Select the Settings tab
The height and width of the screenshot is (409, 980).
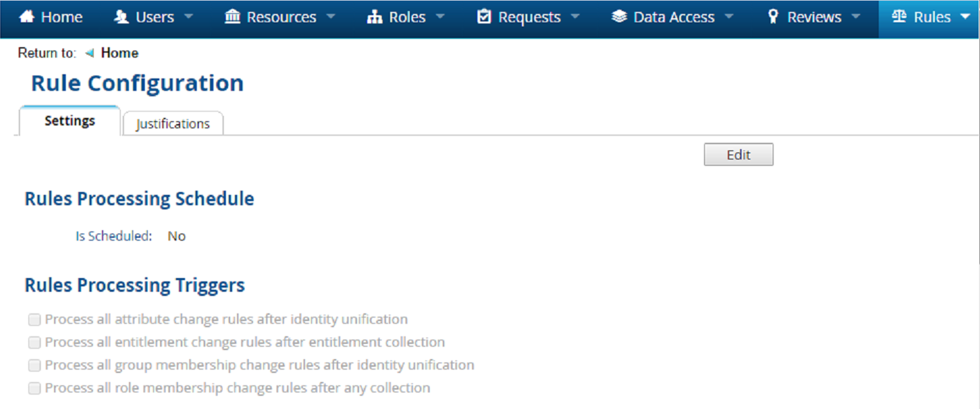tap(69, 121)
